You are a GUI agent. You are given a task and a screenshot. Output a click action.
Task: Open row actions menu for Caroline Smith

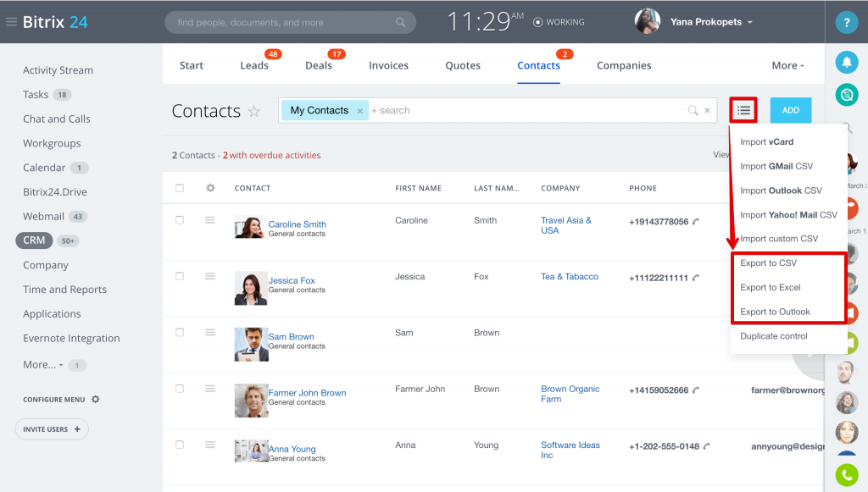(210, 220)
